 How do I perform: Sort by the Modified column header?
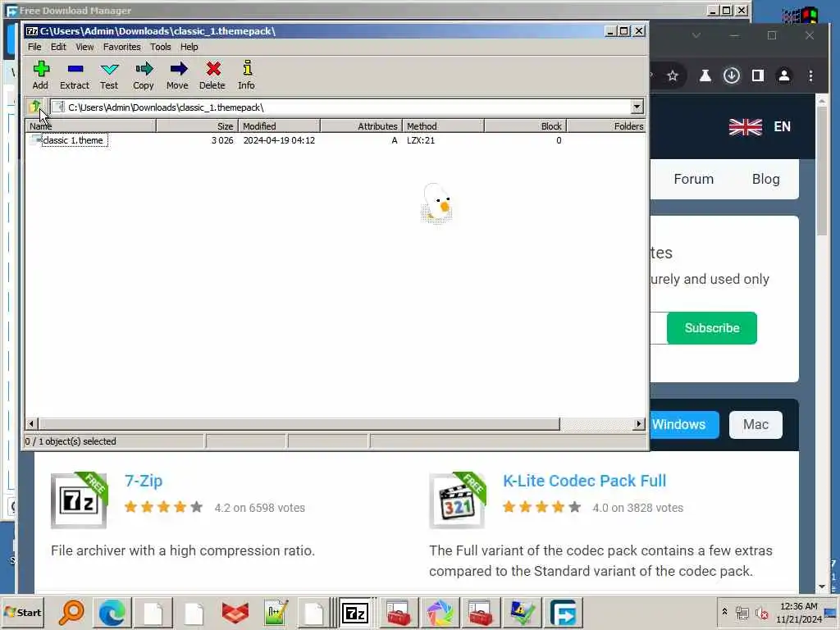click(279, 126)
